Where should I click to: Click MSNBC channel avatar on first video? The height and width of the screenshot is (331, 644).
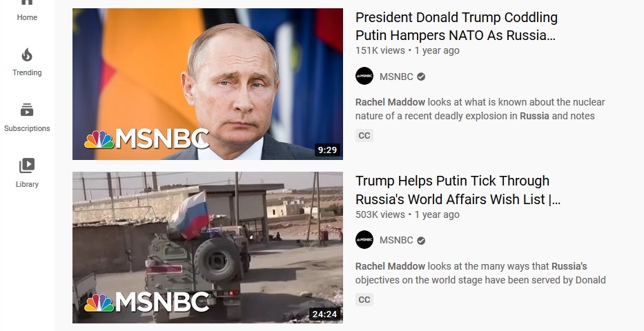tap(364, 76)
